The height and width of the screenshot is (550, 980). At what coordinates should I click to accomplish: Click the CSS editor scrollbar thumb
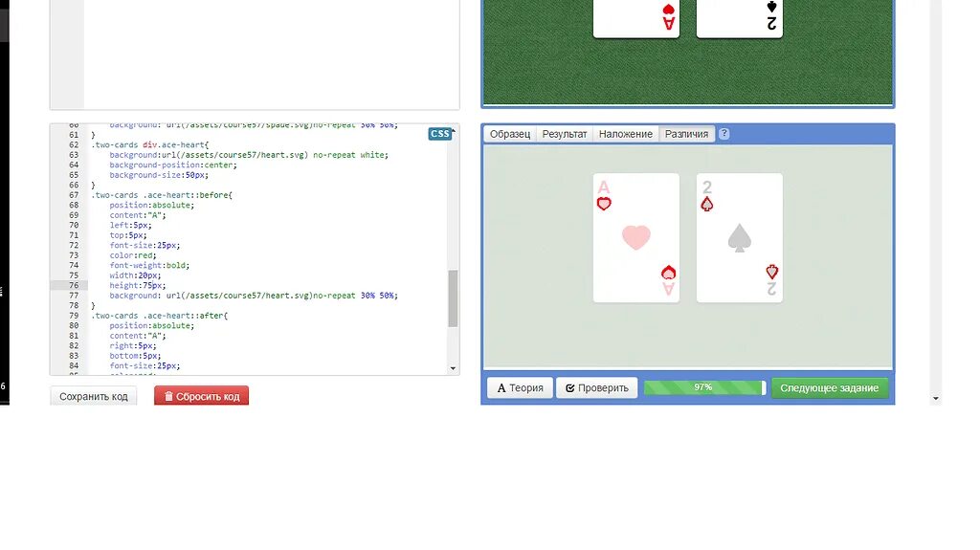(453, 298)
